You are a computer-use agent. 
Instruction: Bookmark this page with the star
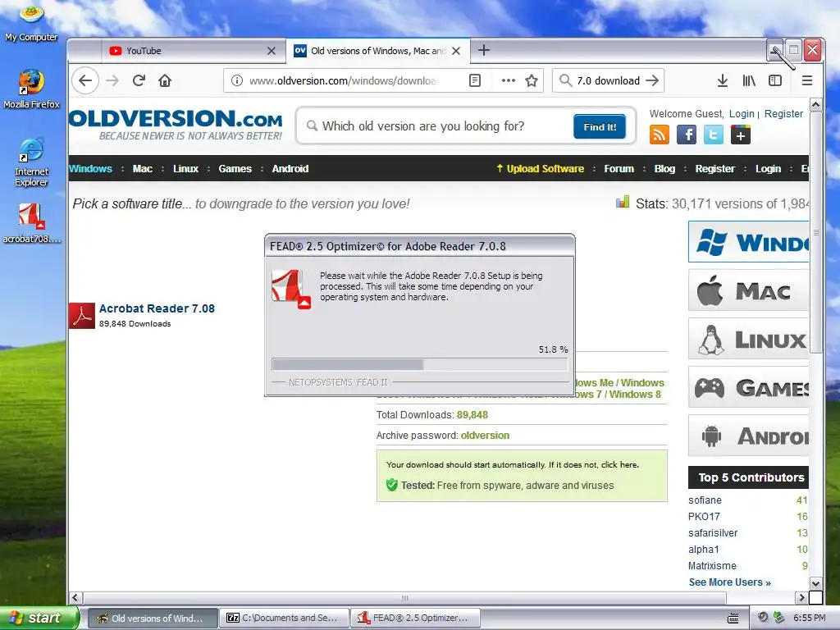tap(532, 80)
